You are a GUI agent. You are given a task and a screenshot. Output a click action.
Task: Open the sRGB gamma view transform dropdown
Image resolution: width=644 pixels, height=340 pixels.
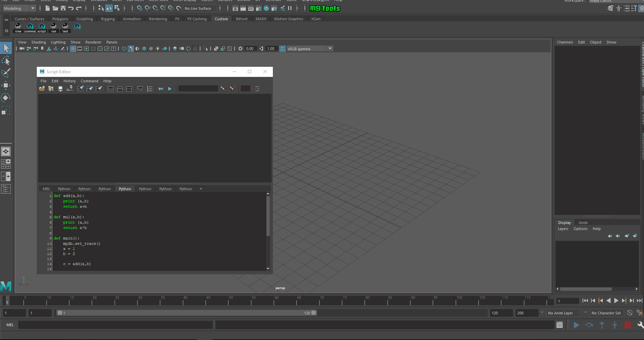pyautogui.click(x=310, y=49)
